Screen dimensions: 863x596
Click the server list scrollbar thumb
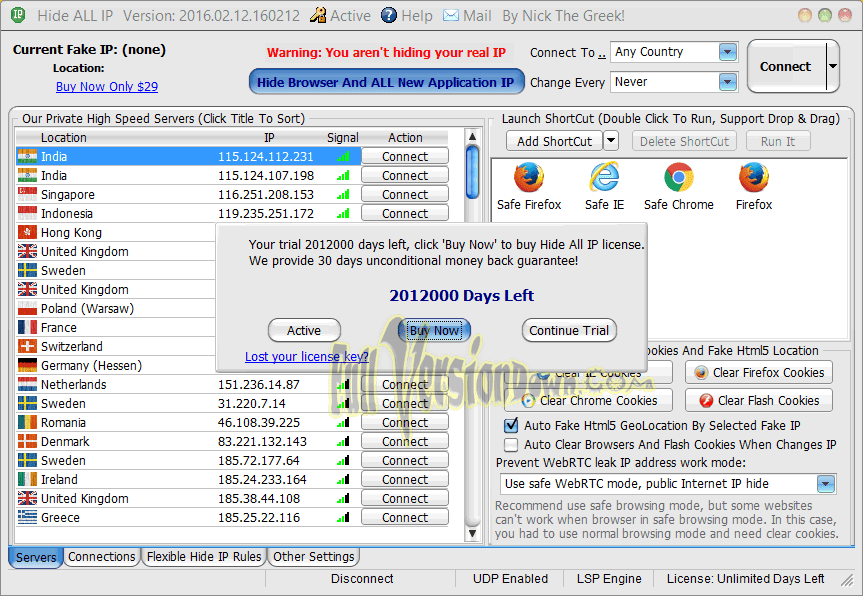(472, 172)
